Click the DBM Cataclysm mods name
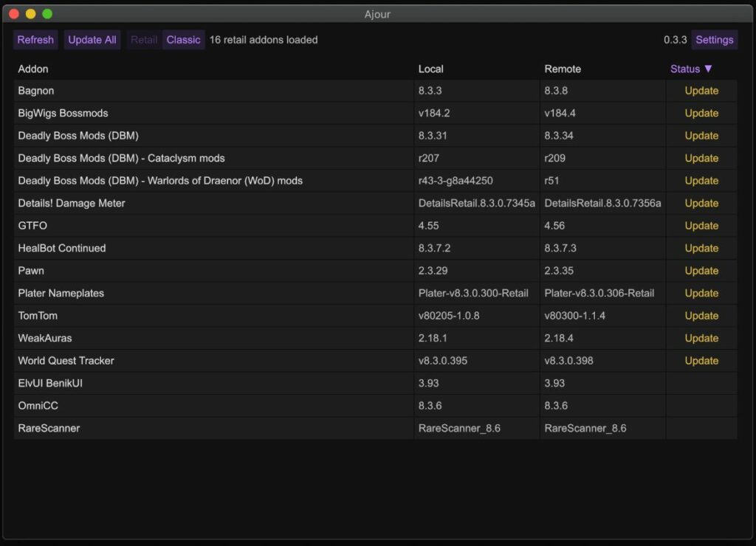The height and width of the screenshot is (546, 756). click(121, 158)
